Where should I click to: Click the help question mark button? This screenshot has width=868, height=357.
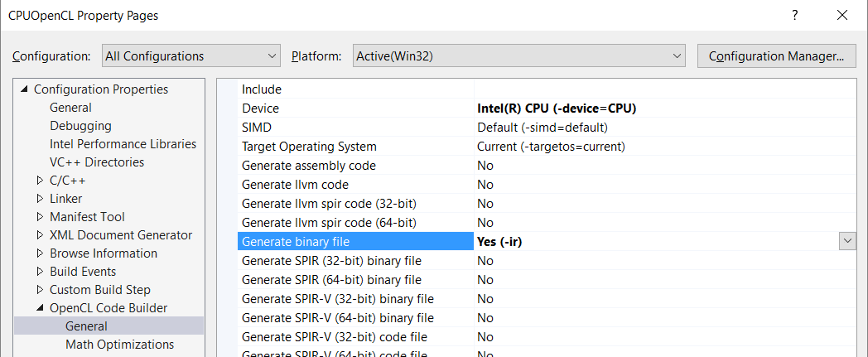(x=794, y=15)
